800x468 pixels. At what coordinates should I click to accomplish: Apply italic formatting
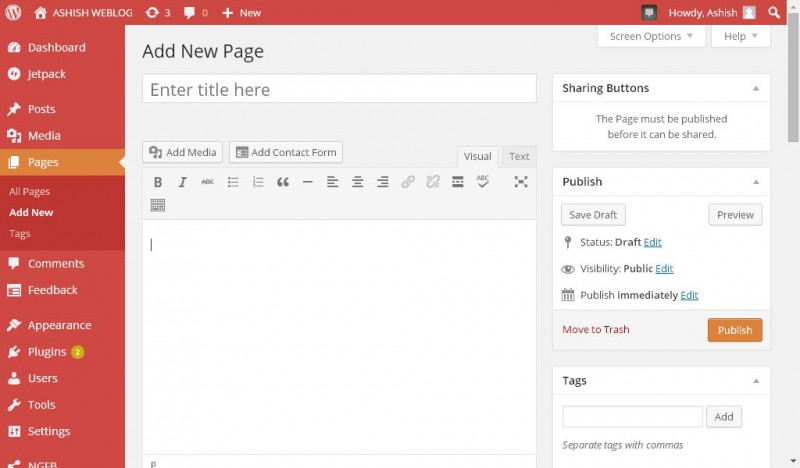(x=183, y=182)
